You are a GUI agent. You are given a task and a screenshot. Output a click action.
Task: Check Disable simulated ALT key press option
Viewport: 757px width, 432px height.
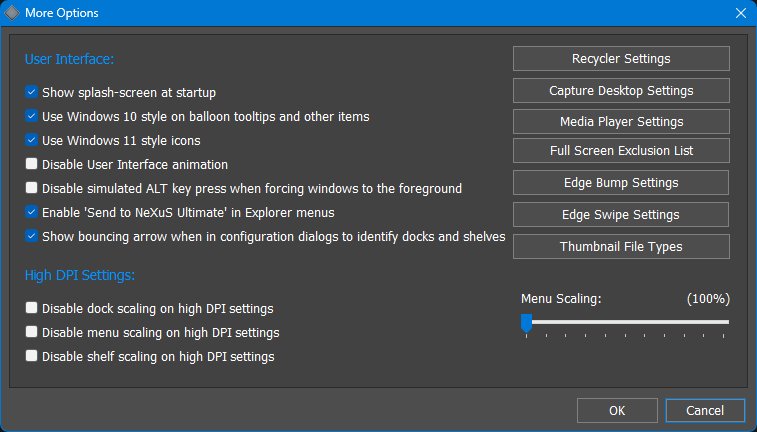(31, 188)
